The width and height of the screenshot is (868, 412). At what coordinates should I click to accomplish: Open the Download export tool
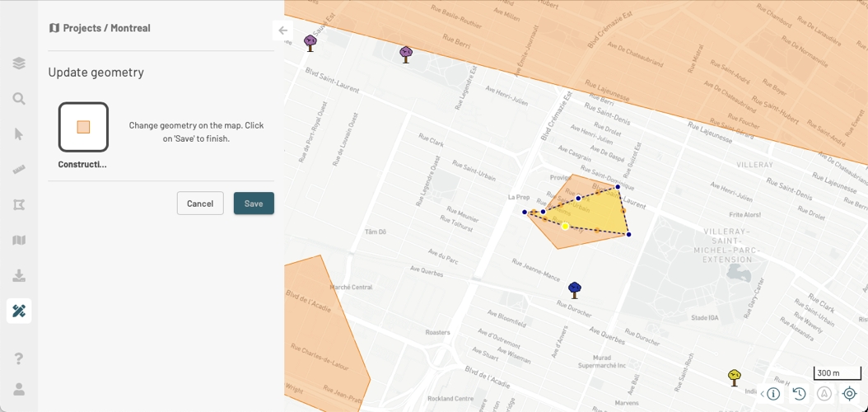(19, 275)
